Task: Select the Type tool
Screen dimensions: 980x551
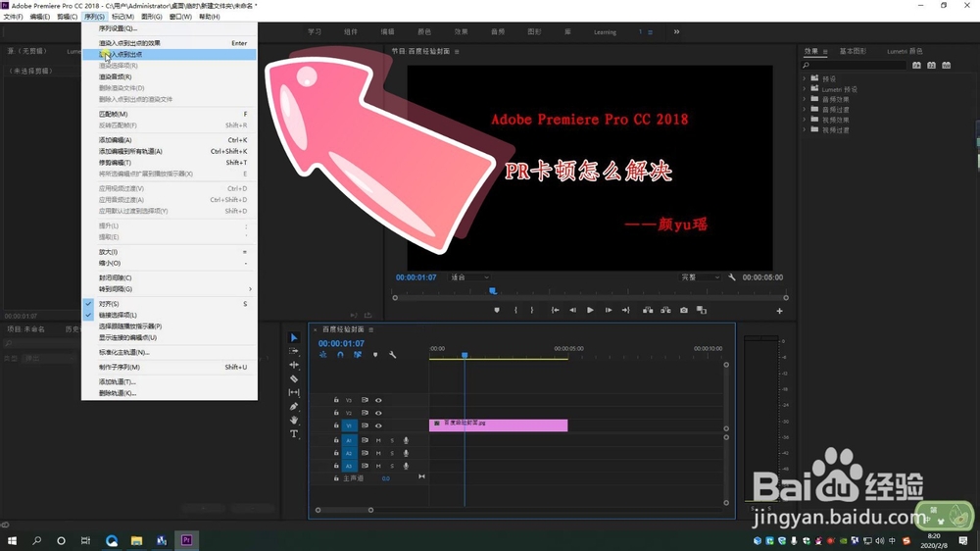Action: [x=294, y=433]
